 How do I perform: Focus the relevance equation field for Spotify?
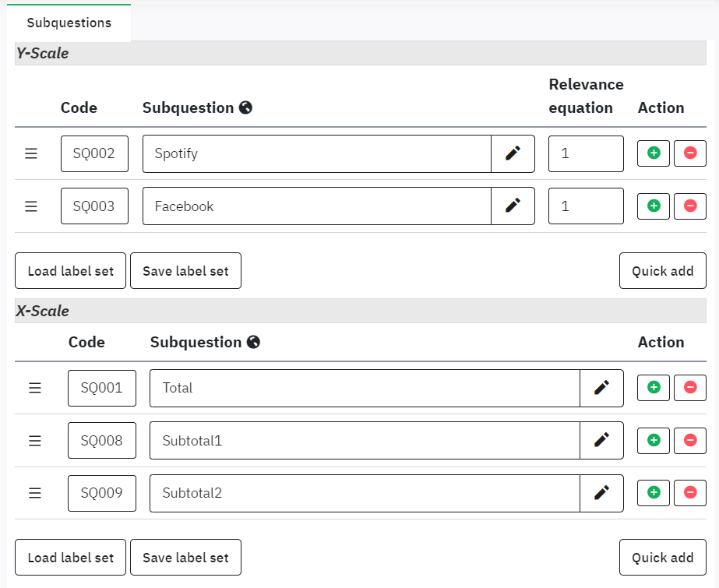click(586, 153)
